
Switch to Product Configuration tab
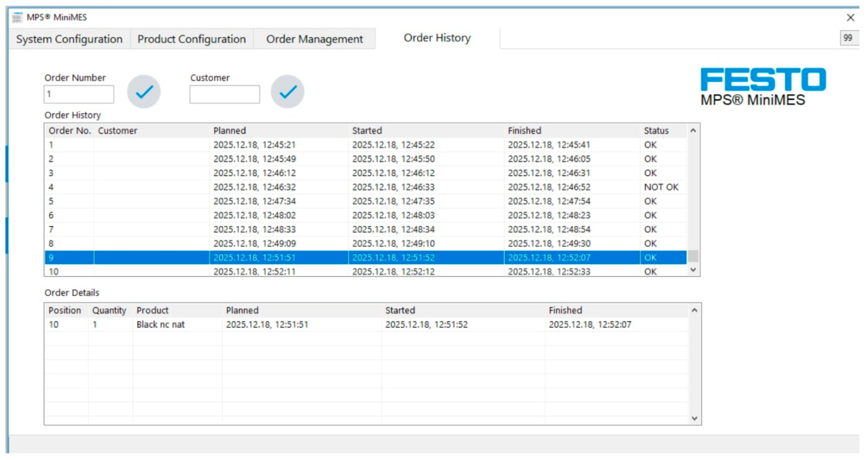tap(191, 39)
